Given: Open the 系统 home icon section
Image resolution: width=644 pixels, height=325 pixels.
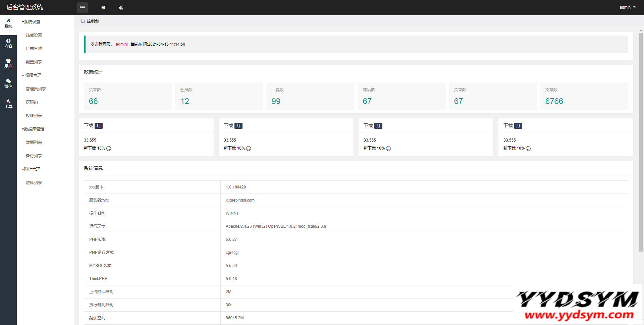Looking at the screenshot, I should 8,23.
